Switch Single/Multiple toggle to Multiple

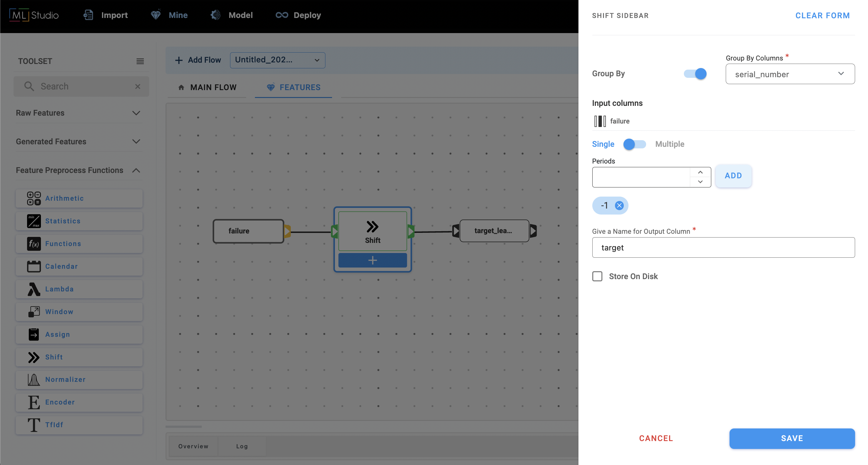point(634,144)
